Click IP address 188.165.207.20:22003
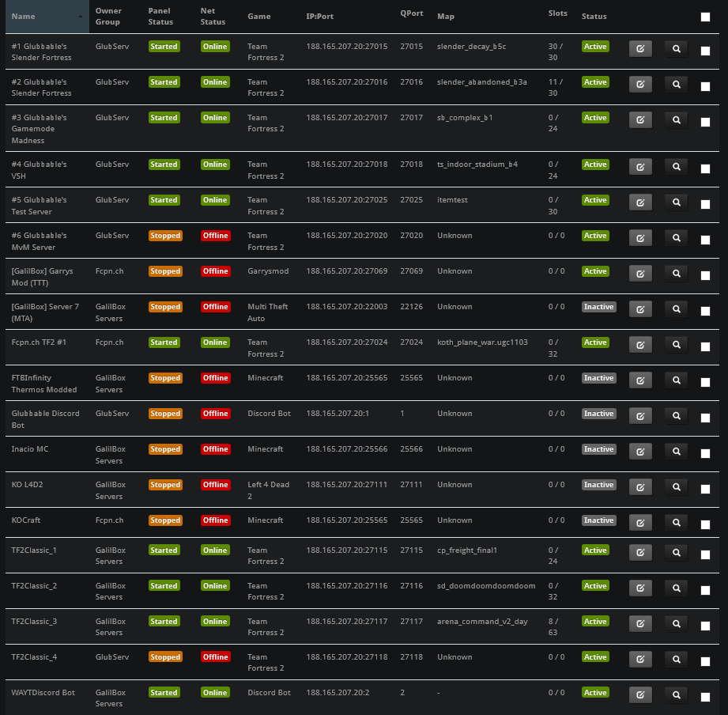The width and height of the screenshot is (728, 715). 347,307
